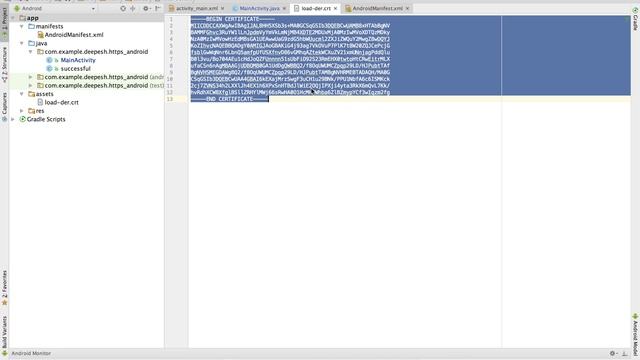Close the load-der.crt tab
This screenshot has height=360, width=640.
click(x=336, y=8)
